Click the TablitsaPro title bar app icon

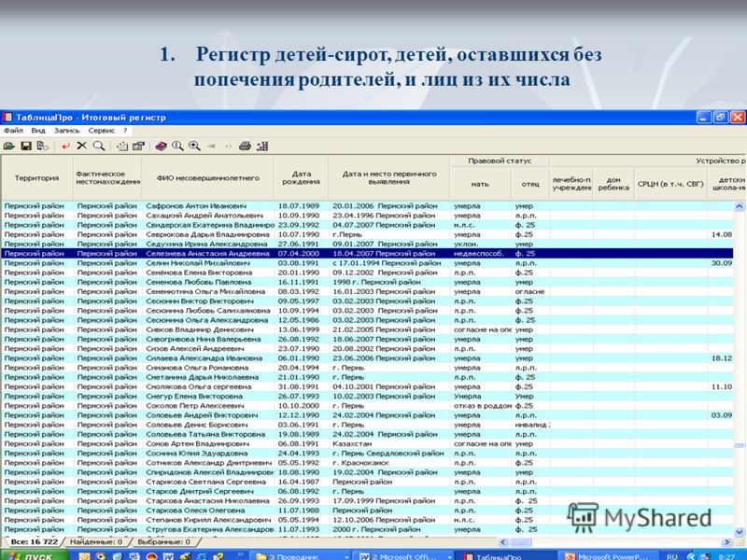pos(7,118)
